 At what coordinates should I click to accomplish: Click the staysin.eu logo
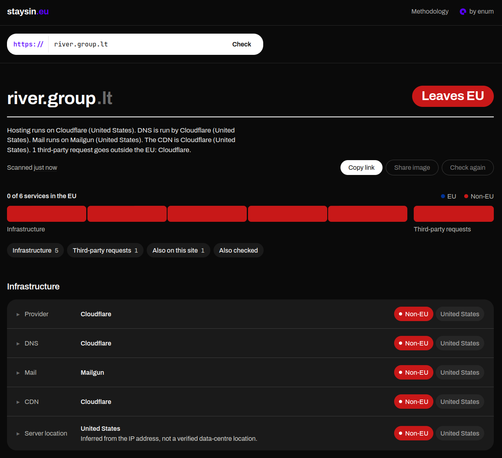point(28,12)
